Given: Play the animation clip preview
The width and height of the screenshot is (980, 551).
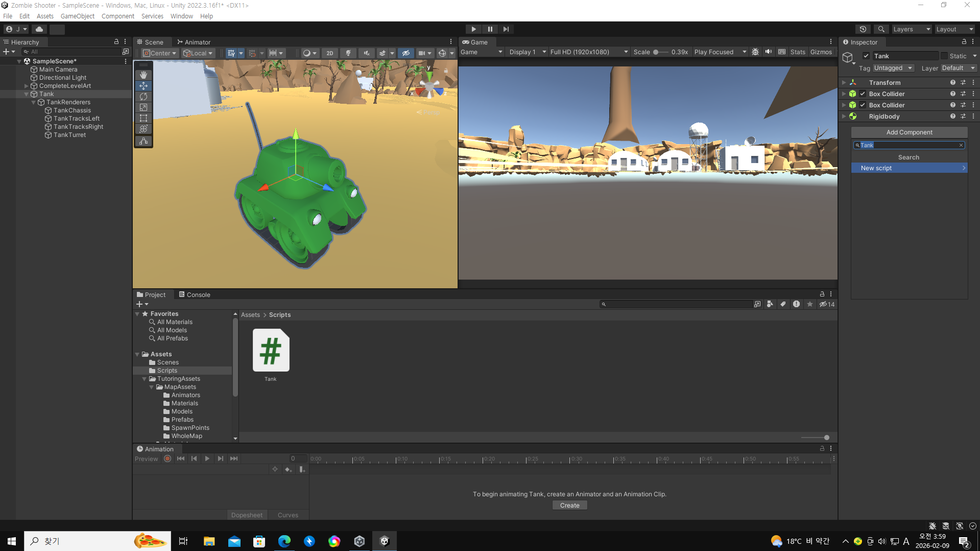Looking at the screenshot, I should (207, 458).
